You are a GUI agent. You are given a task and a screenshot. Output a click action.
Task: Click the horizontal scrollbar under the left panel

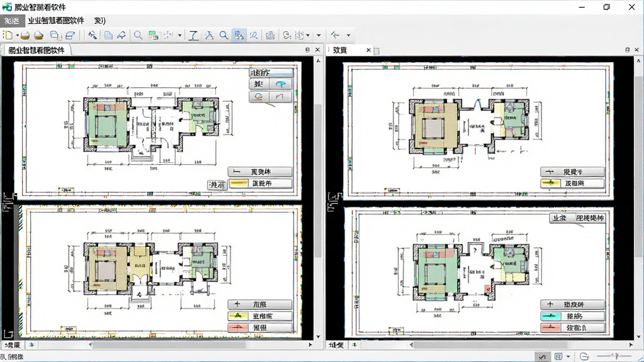201,345
